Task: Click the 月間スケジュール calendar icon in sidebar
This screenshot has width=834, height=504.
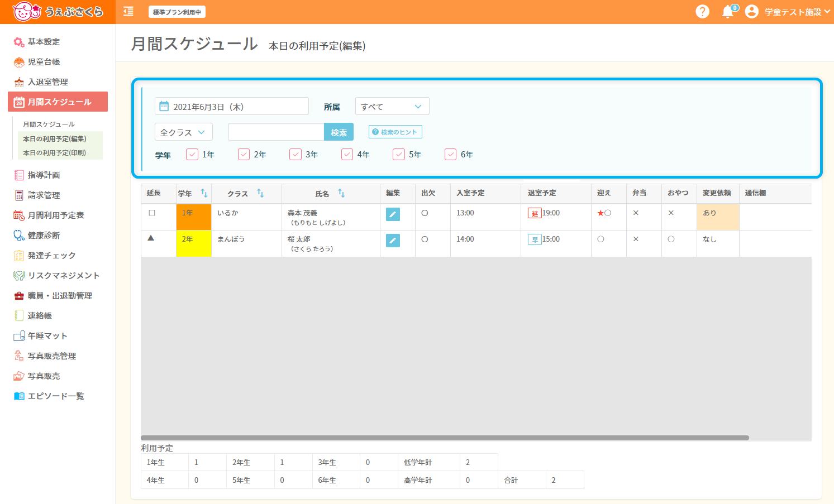Action: click(19, 102)
